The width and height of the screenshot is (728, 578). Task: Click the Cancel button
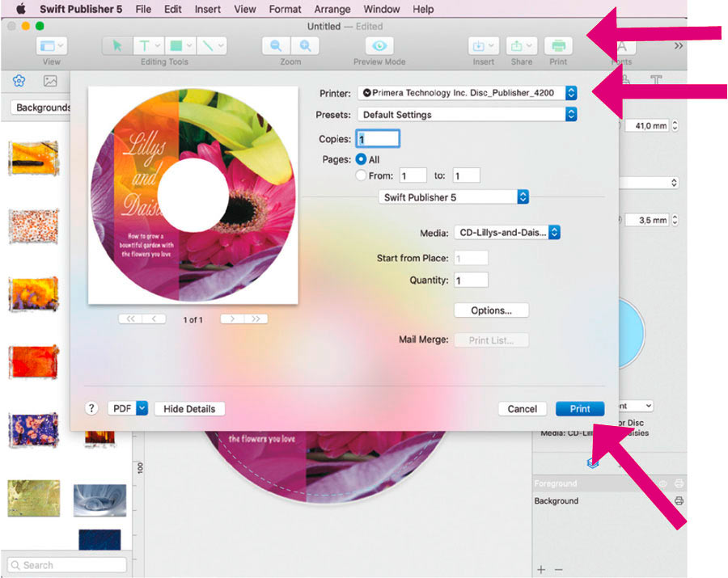coord(523,409)
